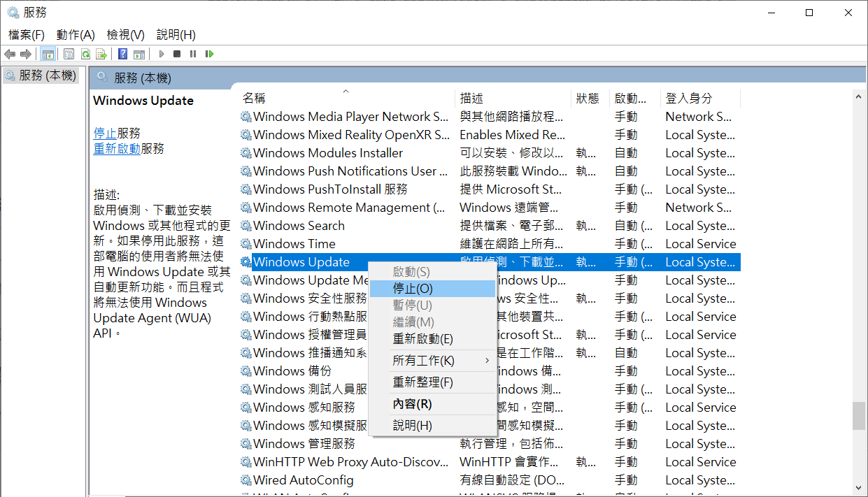868x497 pixels.
Task: Click the gear icon beside Wired AutoConfig
Action: point(246,480)
